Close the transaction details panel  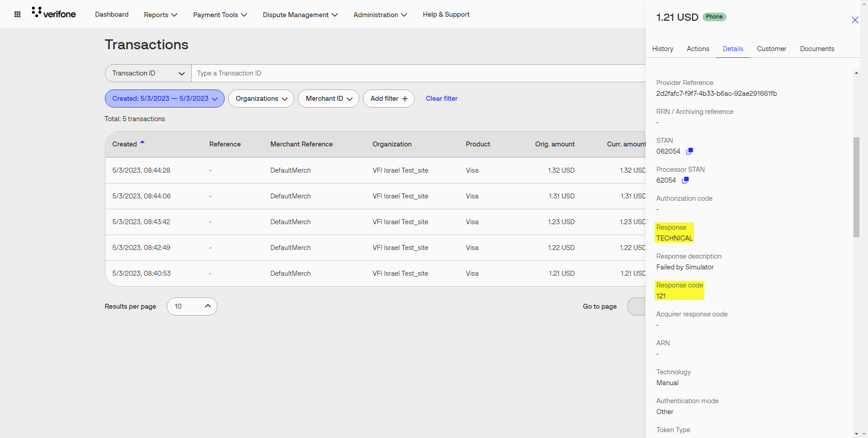[855, 20]
